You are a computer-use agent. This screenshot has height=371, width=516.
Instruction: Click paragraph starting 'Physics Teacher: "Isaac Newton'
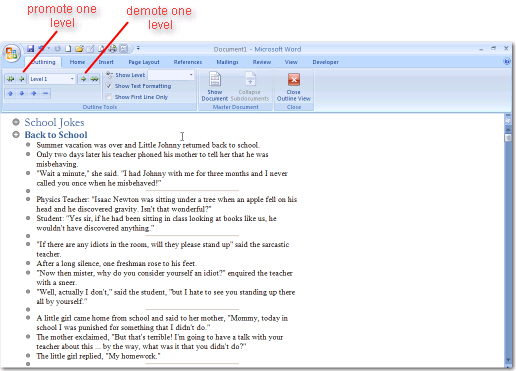click(x=167, y=204)
